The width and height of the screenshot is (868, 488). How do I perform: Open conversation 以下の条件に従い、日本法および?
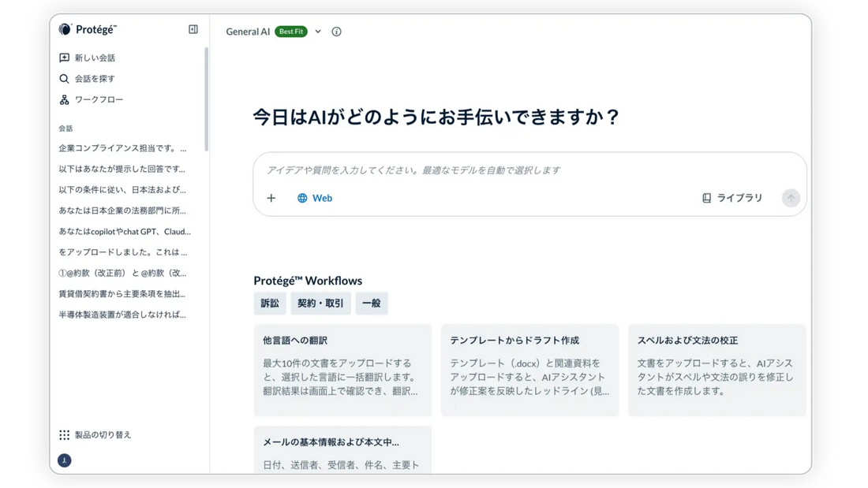[x=122, y=190]
